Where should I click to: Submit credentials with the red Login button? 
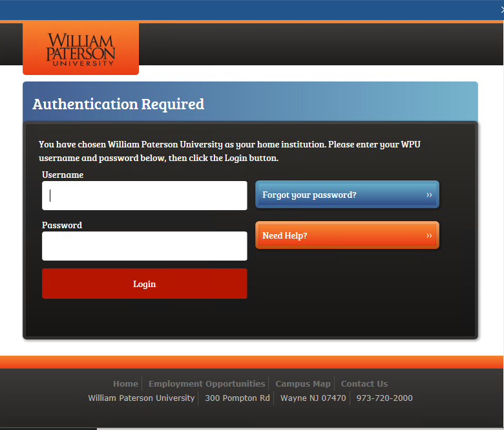[x=144, y=284]
